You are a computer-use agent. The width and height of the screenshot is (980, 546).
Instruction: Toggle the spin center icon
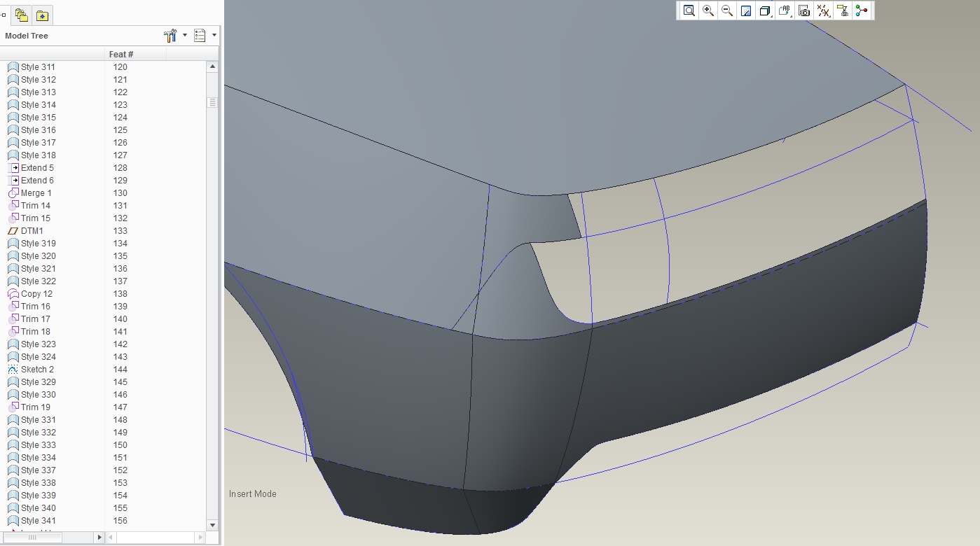click(862, 10)
